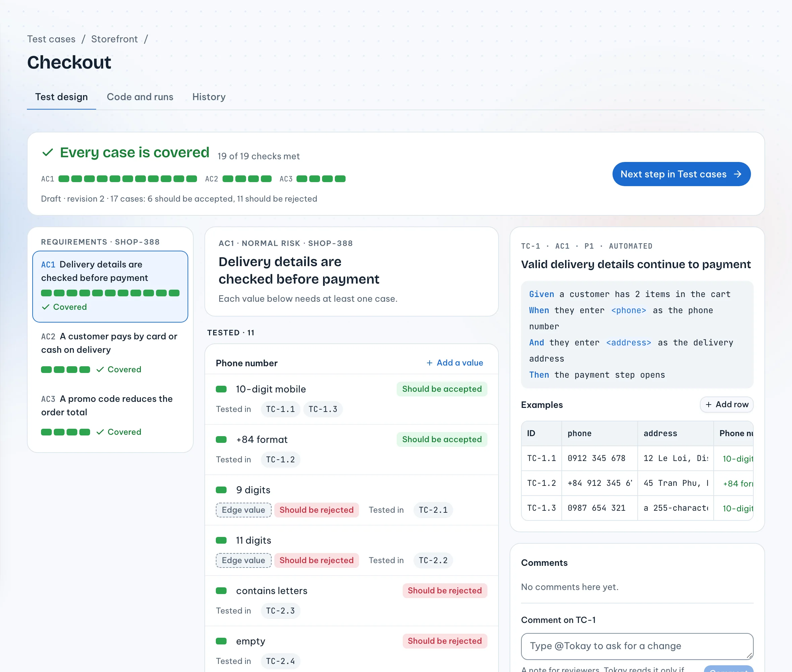Click Should be accepted badge for 10-digit mobile
The image size is (792, 672).
pos(442,389)
